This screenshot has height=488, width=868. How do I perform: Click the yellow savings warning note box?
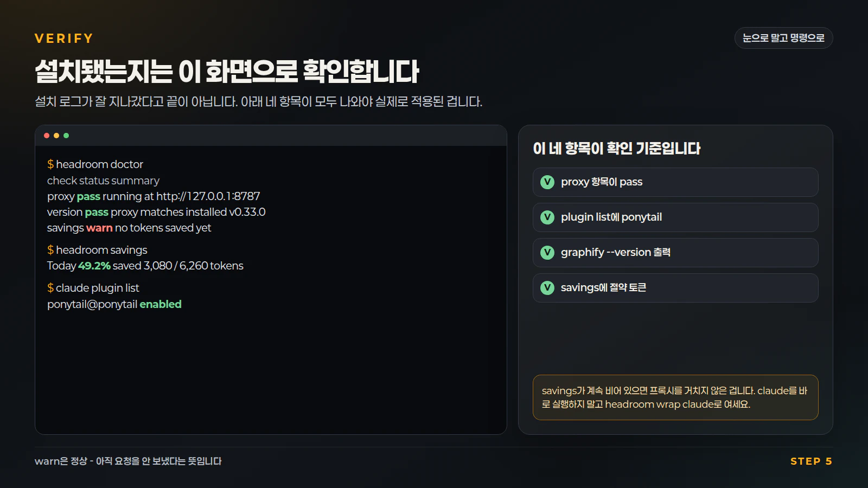point(675,397)
